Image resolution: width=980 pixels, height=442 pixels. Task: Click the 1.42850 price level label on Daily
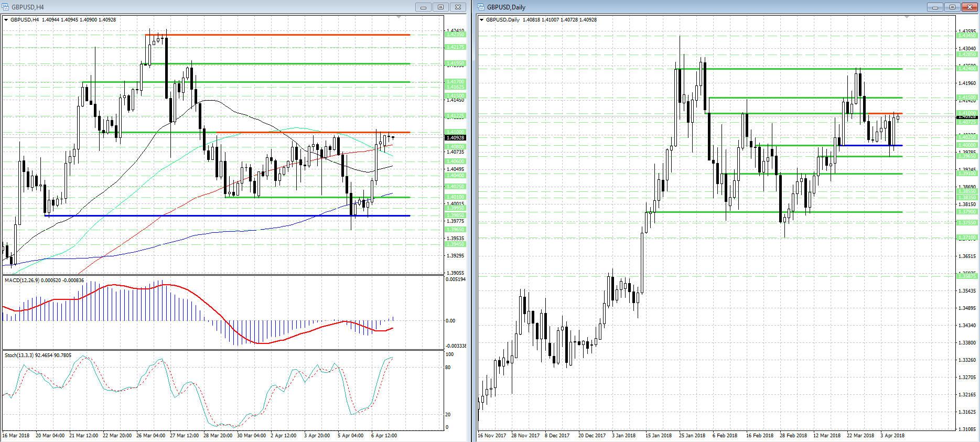pyautogui.click(x=967, y=55)
